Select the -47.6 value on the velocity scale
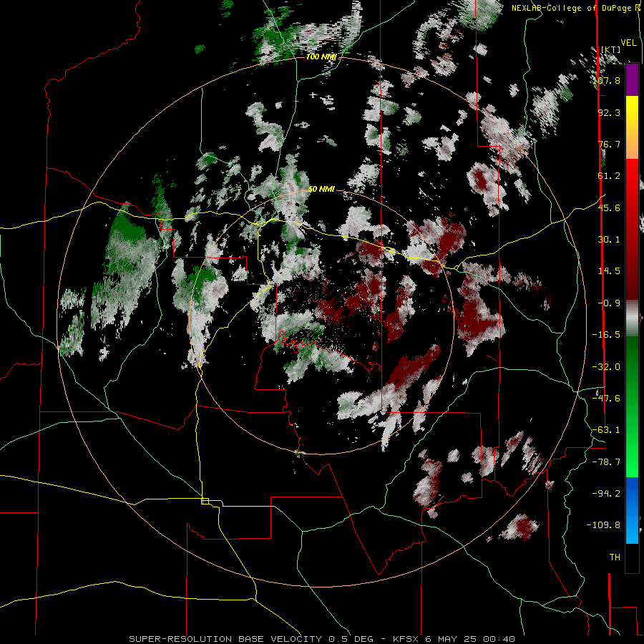 [x=607, y=399]
